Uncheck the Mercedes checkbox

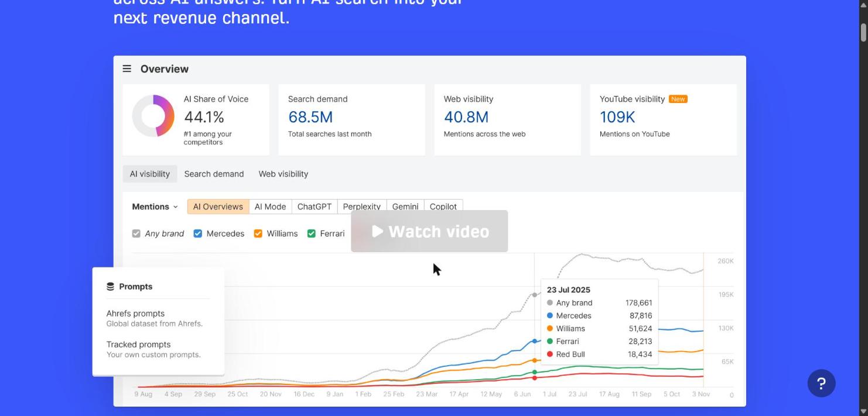[x=197, y=233]
